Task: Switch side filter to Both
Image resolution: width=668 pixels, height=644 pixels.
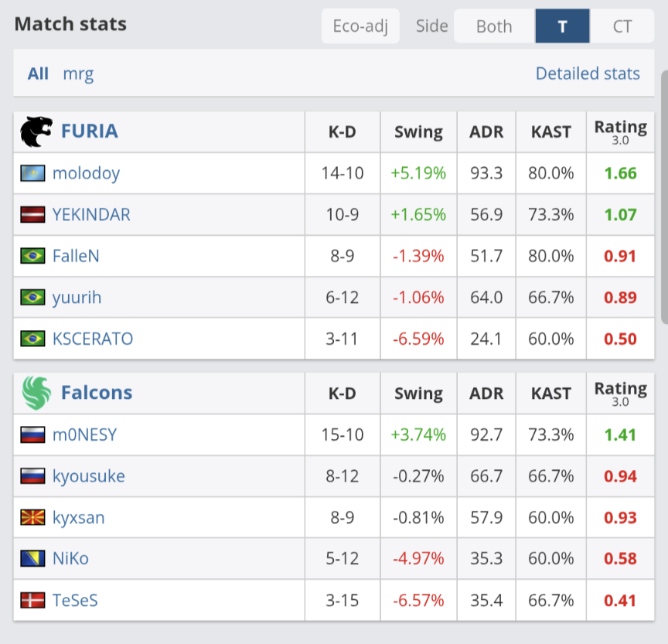Action: pos(494,26)
